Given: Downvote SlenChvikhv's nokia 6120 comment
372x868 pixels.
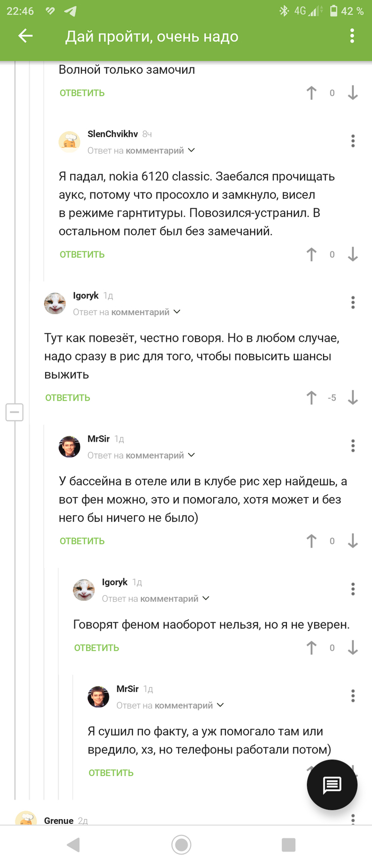Looking at the screenshot, I should (353, 255).
